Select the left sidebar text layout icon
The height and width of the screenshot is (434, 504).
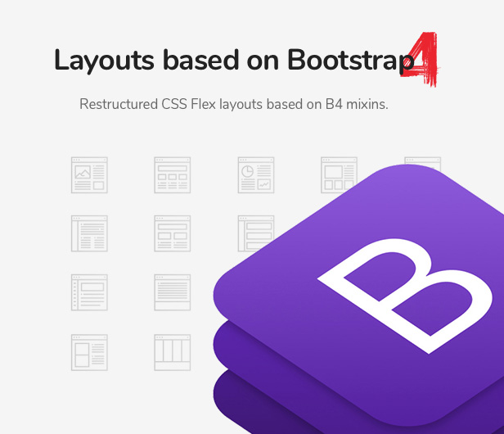89,233
